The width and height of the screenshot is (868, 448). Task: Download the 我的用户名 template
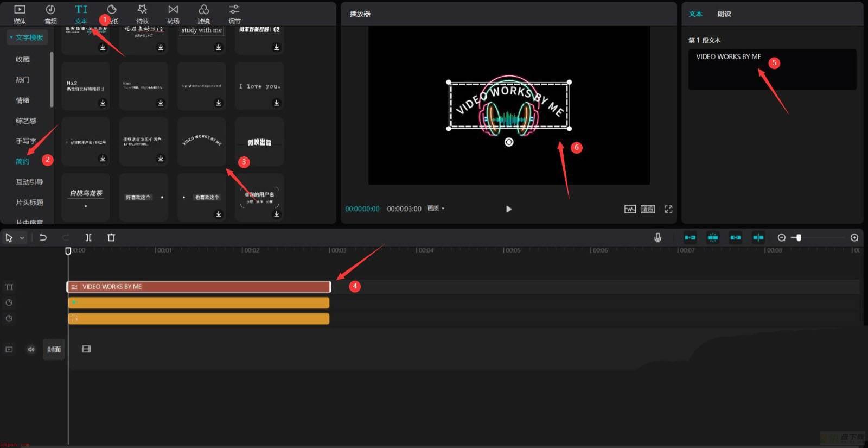(x=277, y=214)
